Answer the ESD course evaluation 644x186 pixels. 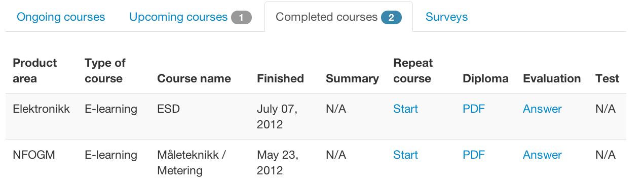click(x=542, y=109)
